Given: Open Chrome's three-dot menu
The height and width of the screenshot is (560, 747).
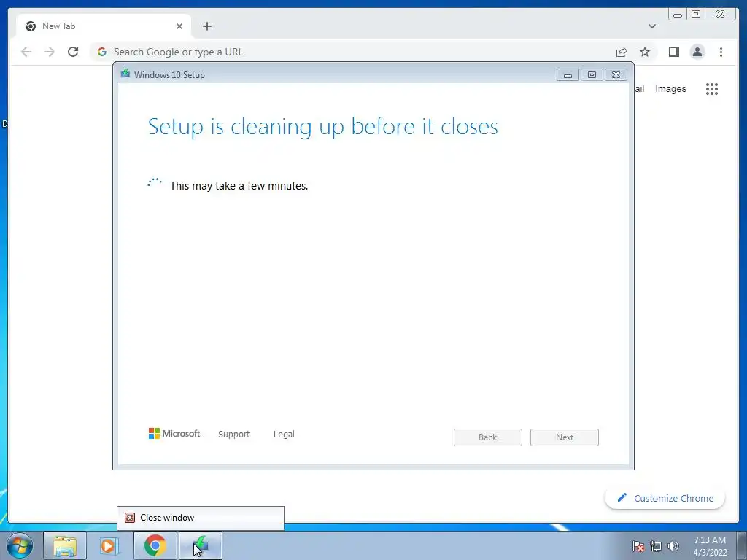Looking at the screenshot, I should click(x=721, y=52).
